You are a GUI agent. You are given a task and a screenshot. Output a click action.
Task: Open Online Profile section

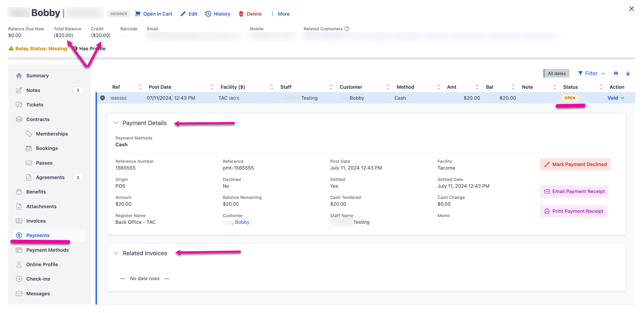click(x=49, y=264)
